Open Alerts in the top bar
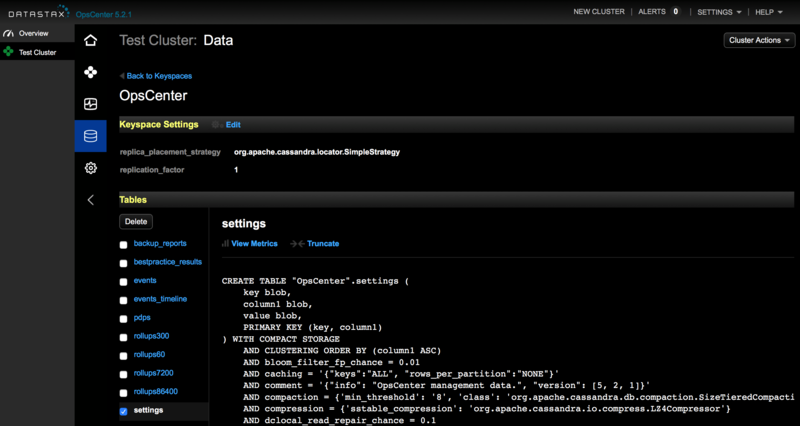 pyautogui.click(x=652, y=12)
